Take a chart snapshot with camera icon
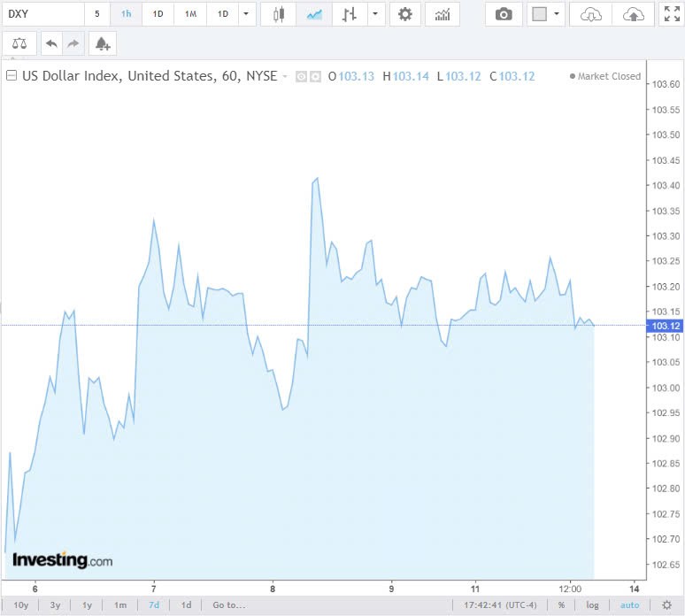Screen dimensions: 685x616 [504, 14]
